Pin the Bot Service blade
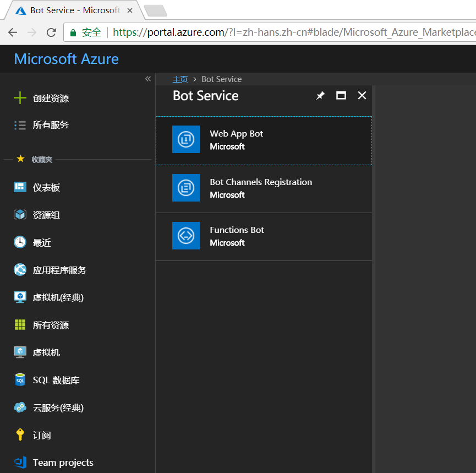This screenshot has width=476, height=473. [320, 95]
